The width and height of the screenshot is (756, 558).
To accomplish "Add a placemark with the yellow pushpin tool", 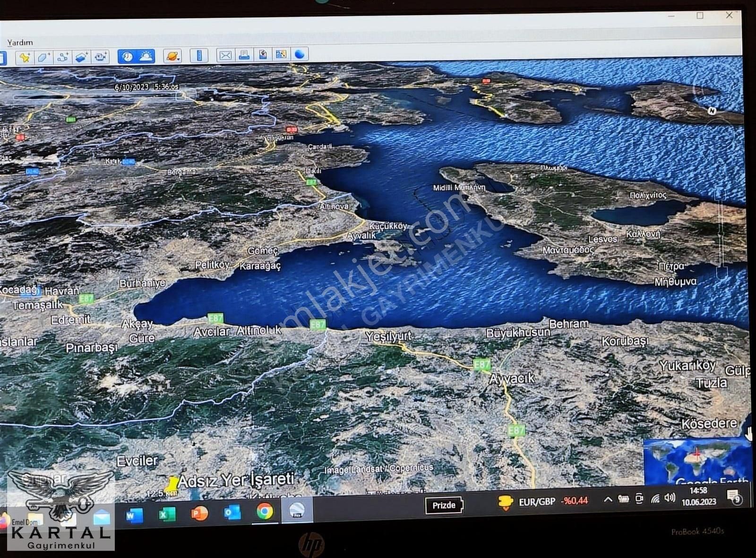I will (x=25, y=57).
